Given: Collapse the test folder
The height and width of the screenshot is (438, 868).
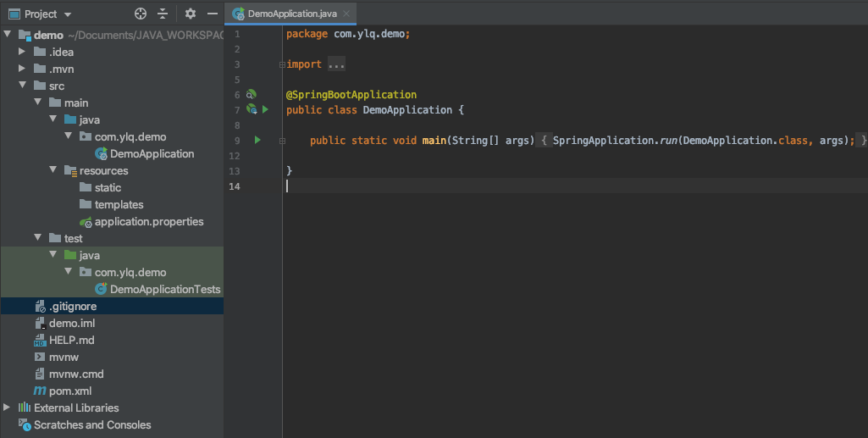Looking at the screenshot, I should [x=37, y=237].
